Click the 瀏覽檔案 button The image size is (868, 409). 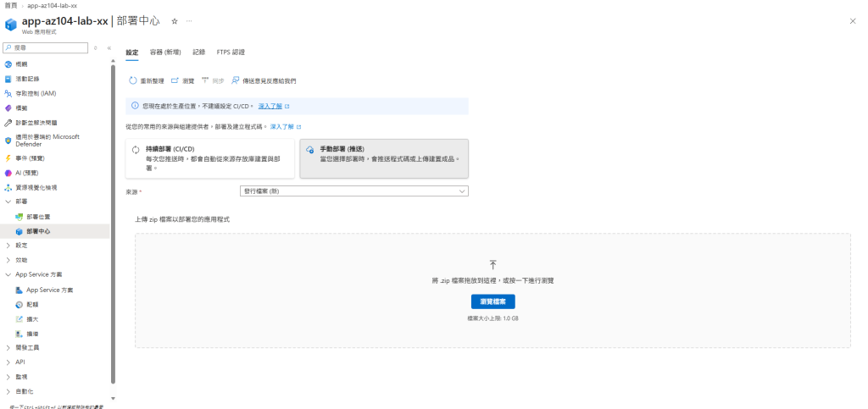coord(492,301)
